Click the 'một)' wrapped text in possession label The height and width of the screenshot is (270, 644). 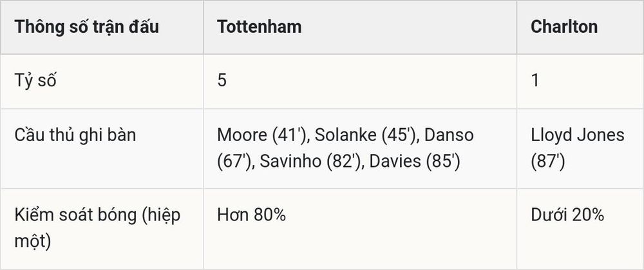(32, 242)
